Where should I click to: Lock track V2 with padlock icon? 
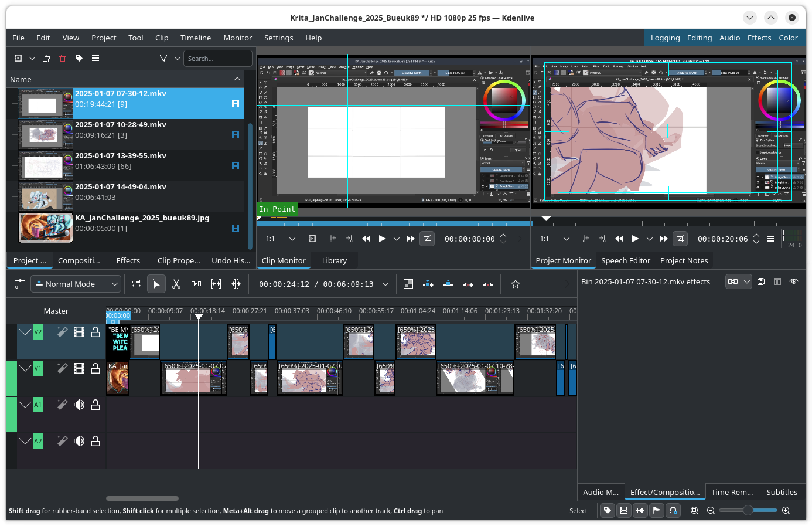click(x=95, y=332)
